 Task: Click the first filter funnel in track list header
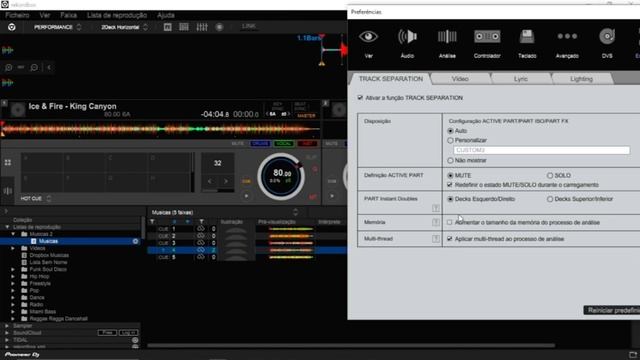(152, 222)
